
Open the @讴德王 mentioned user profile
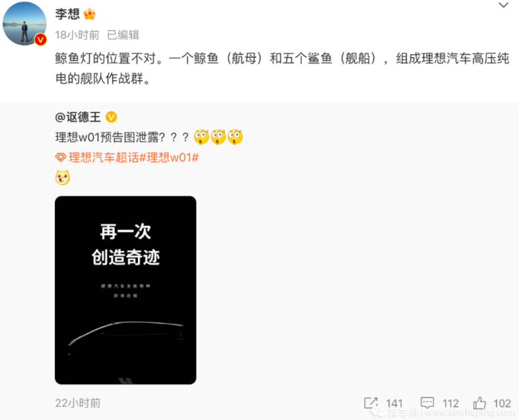click(x=78, y=117)
